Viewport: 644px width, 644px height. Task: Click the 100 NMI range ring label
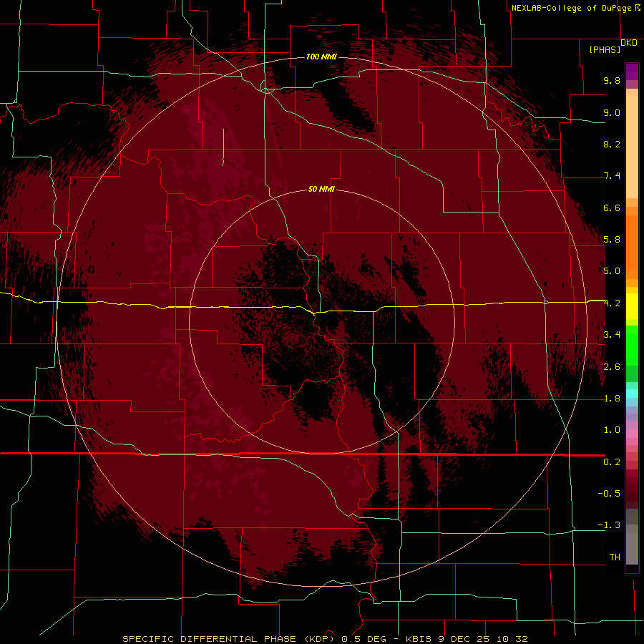[x=321, y=57]
